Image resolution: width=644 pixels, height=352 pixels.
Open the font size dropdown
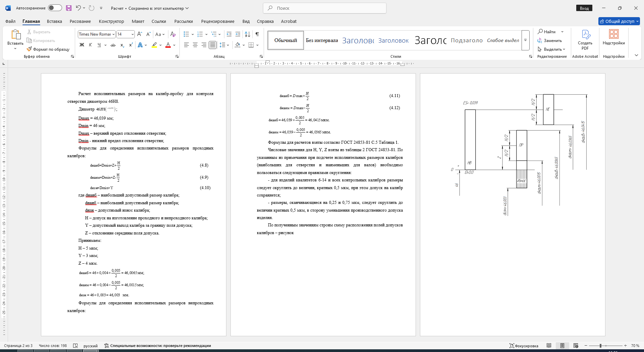[x=132, y=34]
